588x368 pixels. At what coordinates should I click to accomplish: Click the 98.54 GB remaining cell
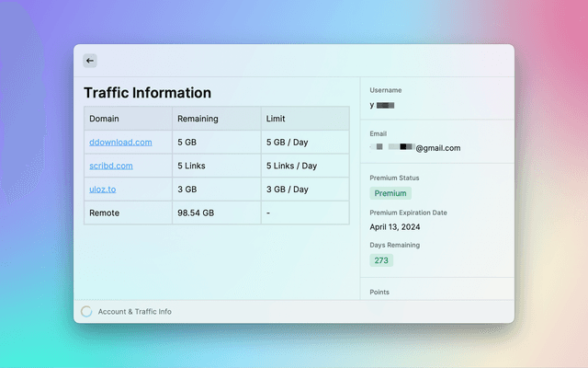pyautogui.click(x=196, y=213)
